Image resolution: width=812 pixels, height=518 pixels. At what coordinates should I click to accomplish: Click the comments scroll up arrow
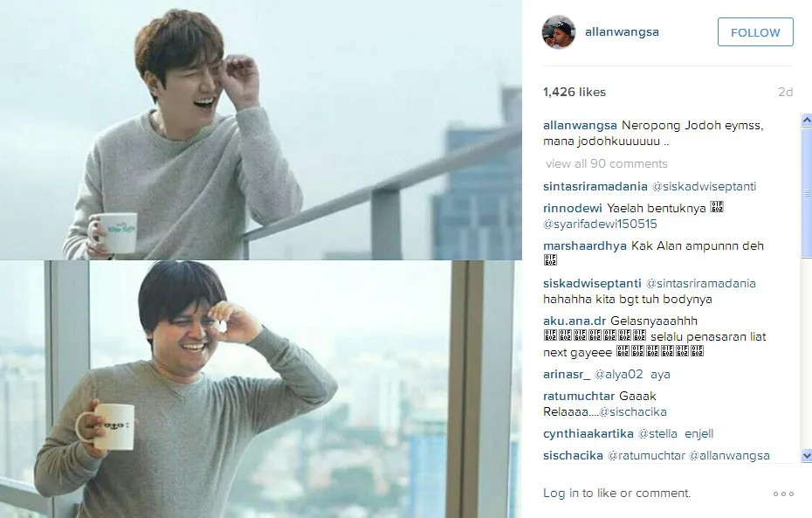806,121
